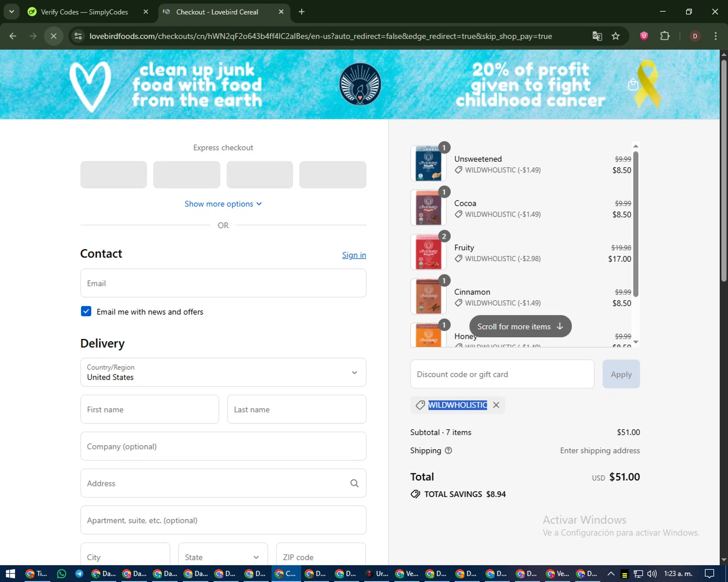Uncheck Email me with news and offers
Viewport: 728px width, 582px height.
[86, 311]
